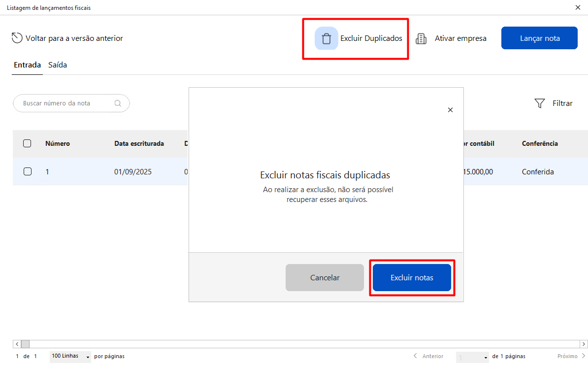The image size is (588, 366).
Task: Click the Voltar para a versão anterior link
Action: 74,38
